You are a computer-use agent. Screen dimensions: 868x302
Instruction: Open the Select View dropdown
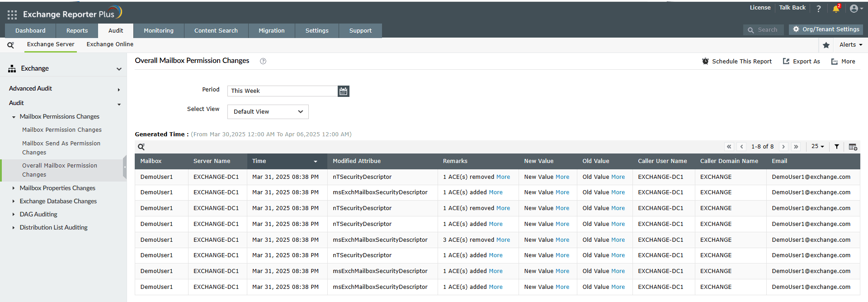pyautogui.click(x=268, y=112)
